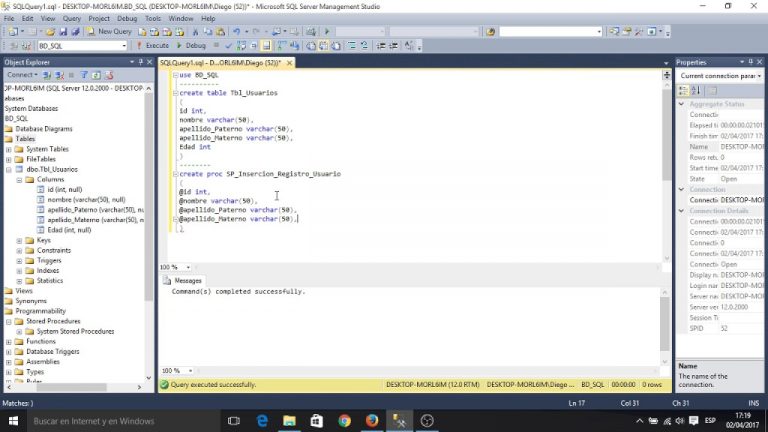Viewport: 768px width, 432px height.
Task: Click the Debug button
Action: (x=191, y=46)
